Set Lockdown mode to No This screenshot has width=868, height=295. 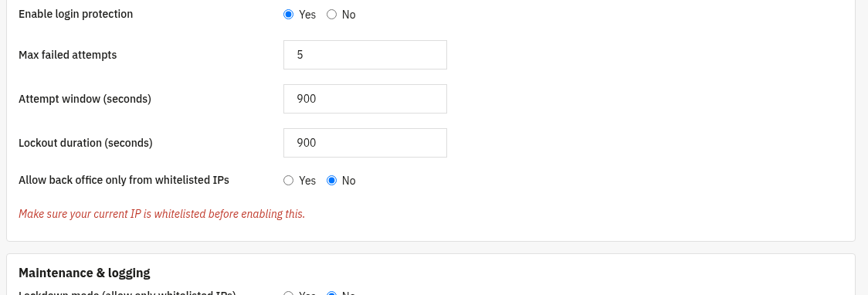[x=331, y=293]
